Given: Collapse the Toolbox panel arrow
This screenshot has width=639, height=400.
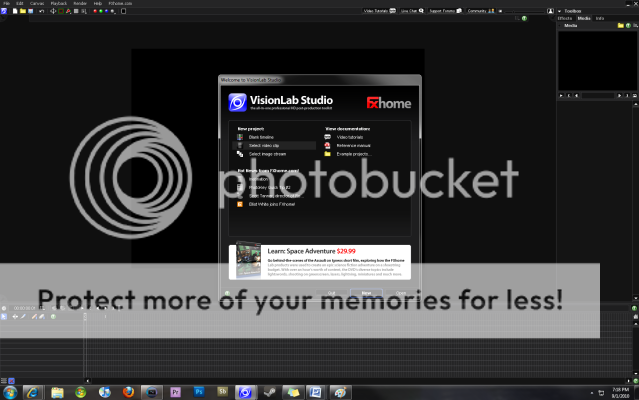Looking at the screenshot, I should pos(560,11).
